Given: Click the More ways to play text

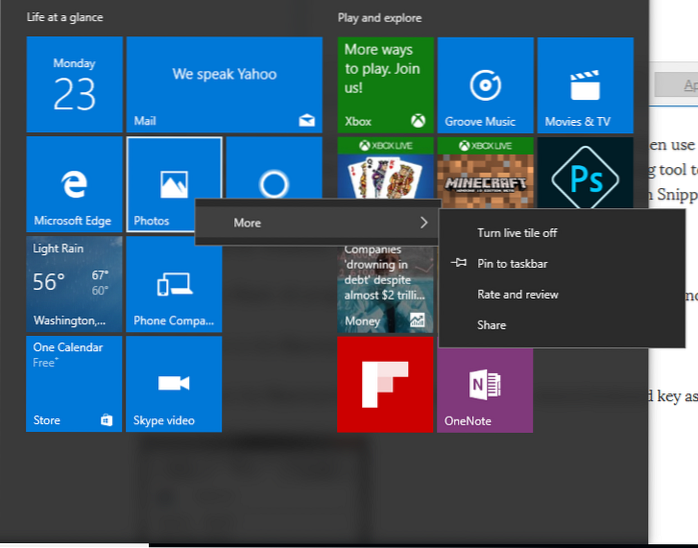Looking at the screenshot, I should pos(382,69).
